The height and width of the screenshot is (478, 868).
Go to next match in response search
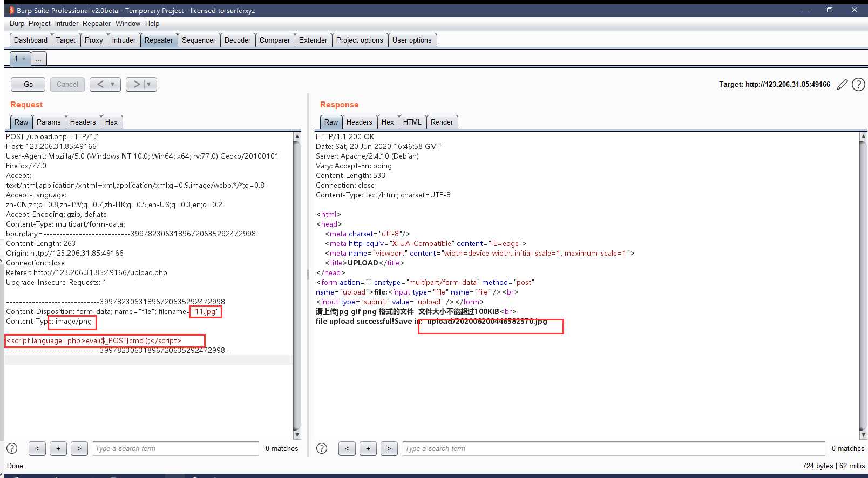tap(389, 448)
